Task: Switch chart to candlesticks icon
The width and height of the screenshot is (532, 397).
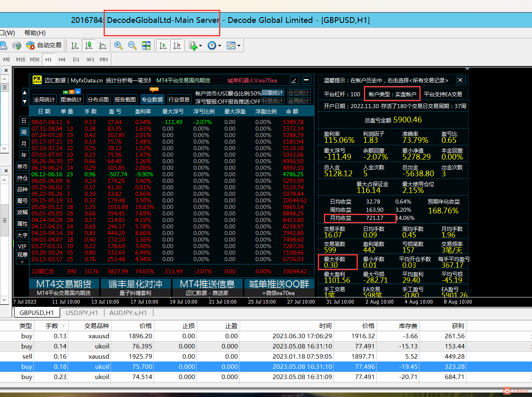Action: (89, 45)
